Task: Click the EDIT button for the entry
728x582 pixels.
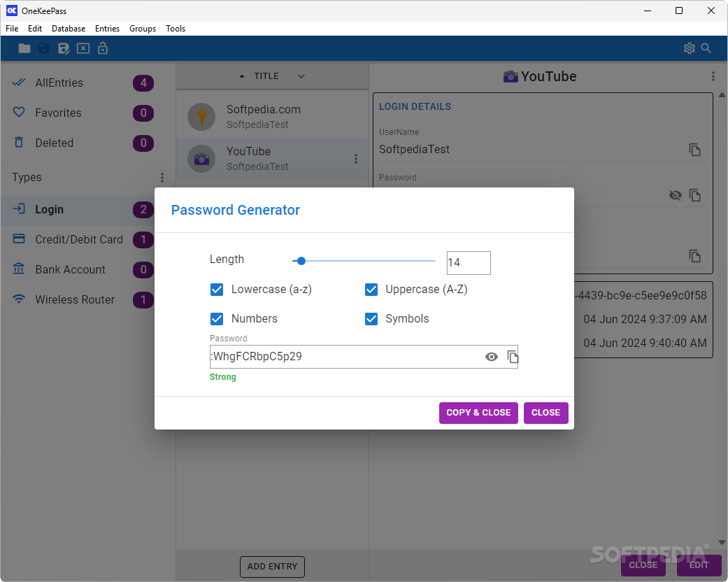Action: point(699,565)
